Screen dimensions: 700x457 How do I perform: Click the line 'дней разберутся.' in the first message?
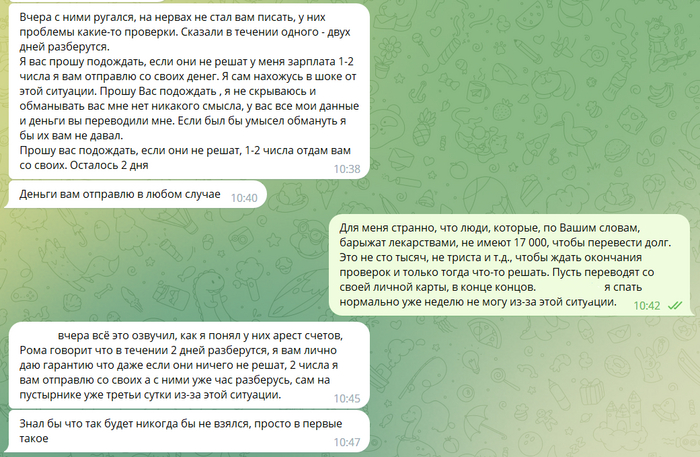64,47
